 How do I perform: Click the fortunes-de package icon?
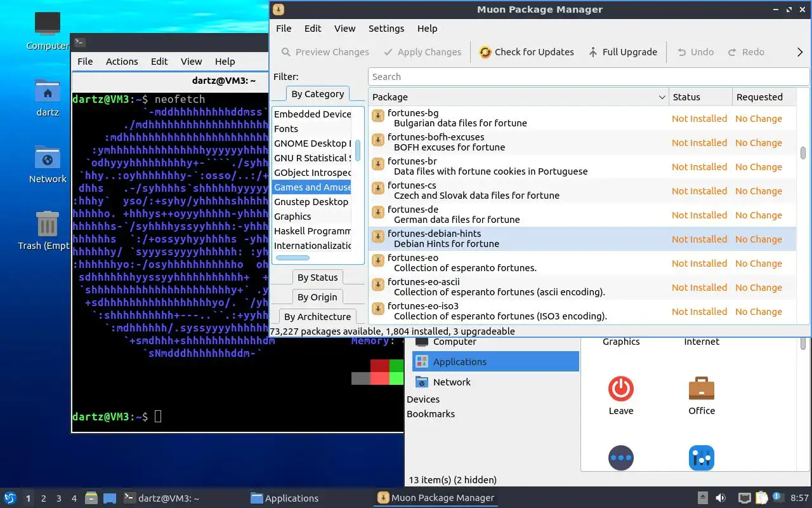(x=378, y=212)
